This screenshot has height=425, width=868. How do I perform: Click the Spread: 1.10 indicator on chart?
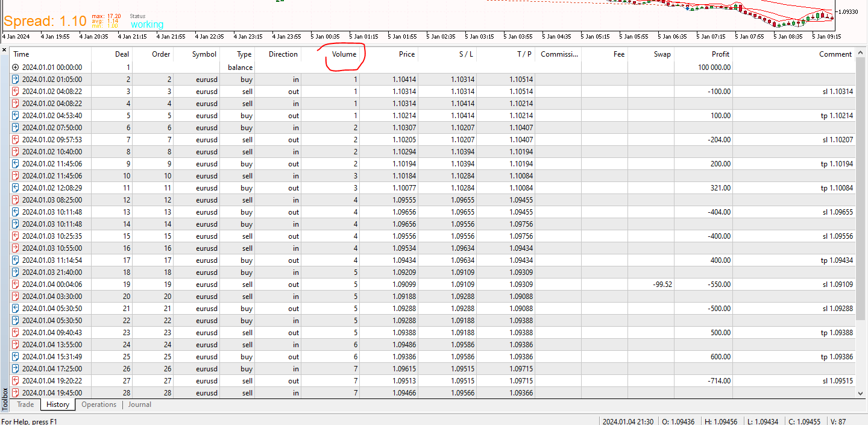coord(45,21)
